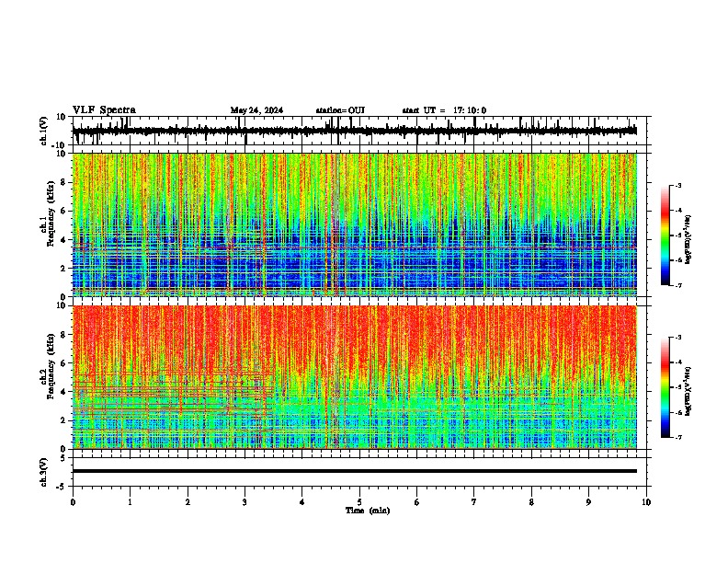Click the date 'May 24, 2024'

click(x=256, y=110)
